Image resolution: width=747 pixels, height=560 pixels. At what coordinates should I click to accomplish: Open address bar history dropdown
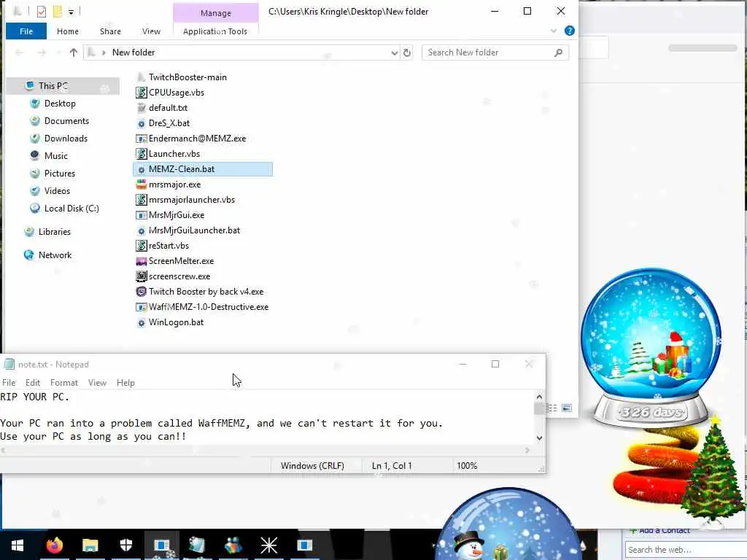click(x=395, y=52)
